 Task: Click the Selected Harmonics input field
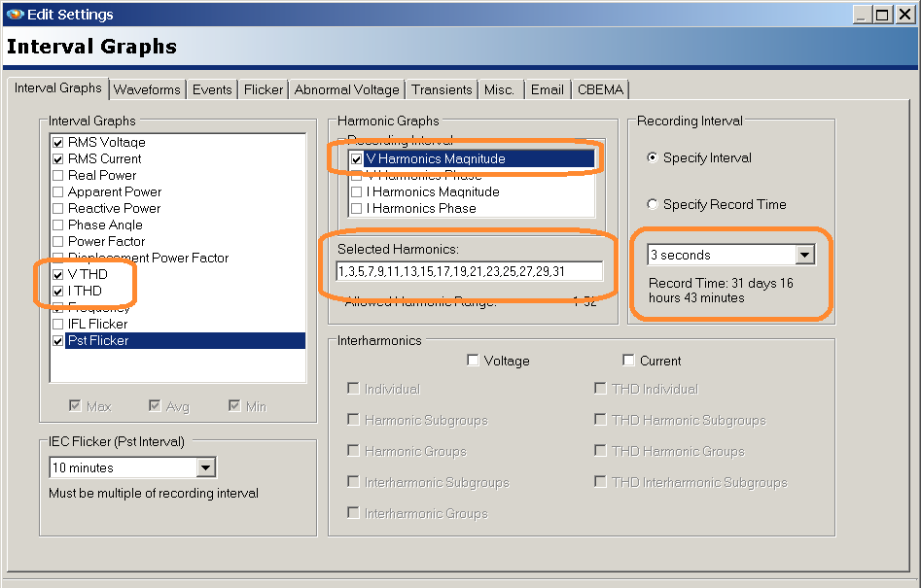pos(471,271)
